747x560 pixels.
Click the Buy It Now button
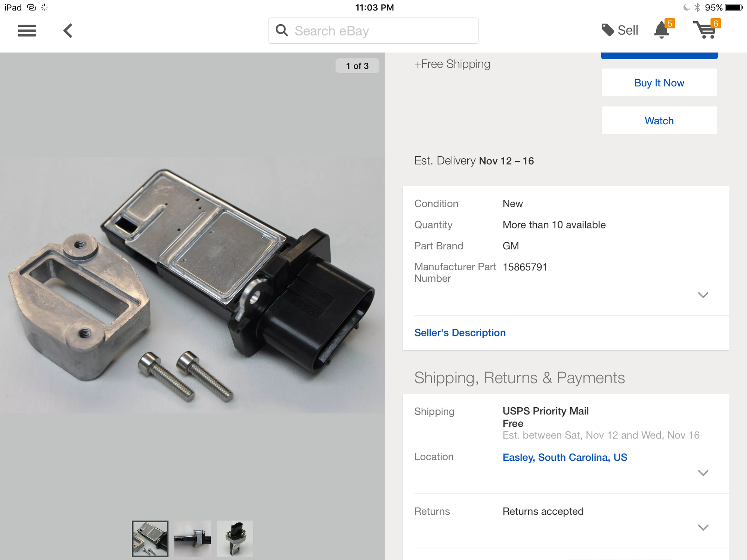tap(659, 83)
